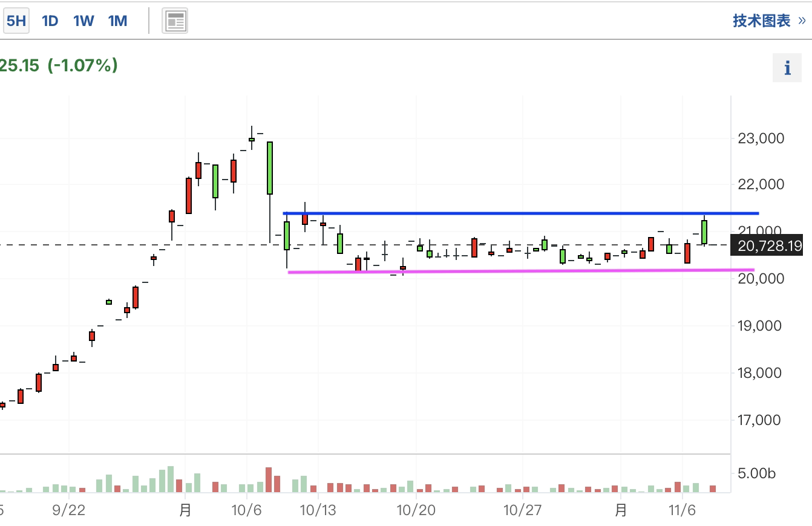Click the 10/20 date label
Viewport: 812px width, 526px height.
tap(416, 510)
